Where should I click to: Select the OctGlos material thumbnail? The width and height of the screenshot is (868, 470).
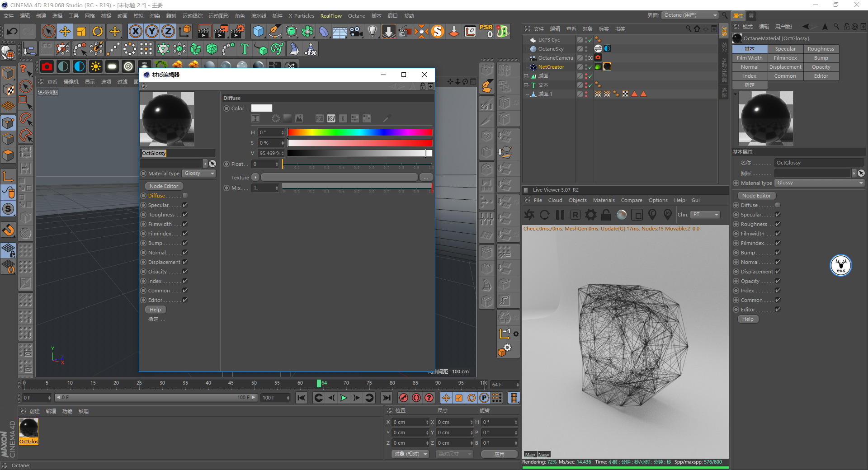pos(28,431)
